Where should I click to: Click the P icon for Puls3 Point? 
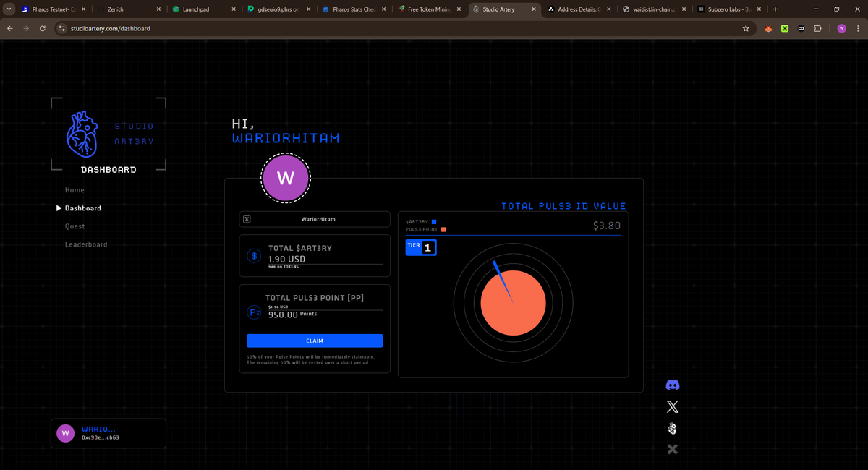(254, 312)
